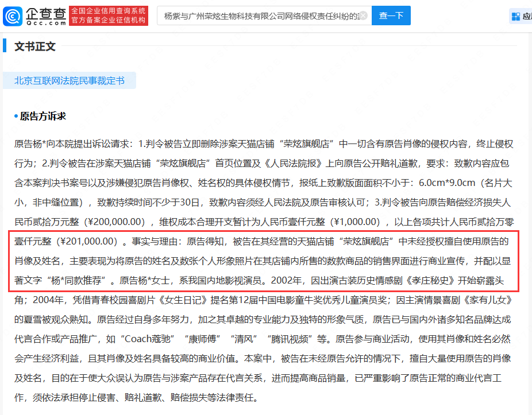Click the 原告方诉求 subheading
The height and width of the screenshot is (415, 532).
coord(43,117)
